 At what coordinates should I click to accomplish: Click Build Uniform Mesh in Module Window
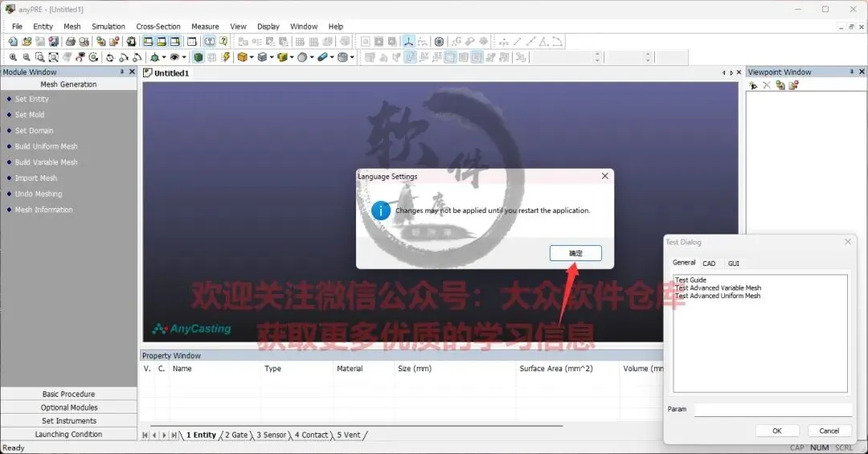[x=46, y=147]
